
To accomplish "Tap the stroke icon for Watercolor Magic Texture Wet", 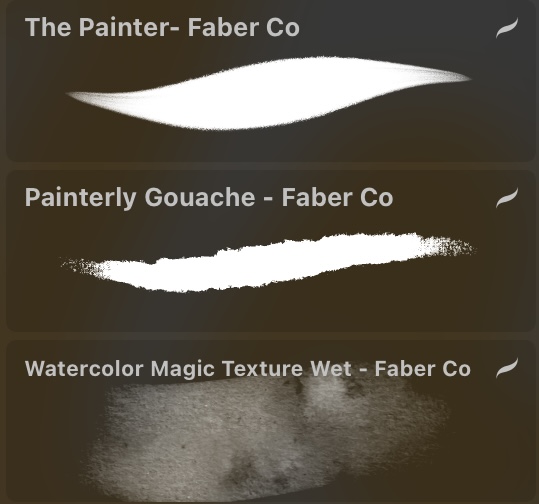I will tap(507, 368).
